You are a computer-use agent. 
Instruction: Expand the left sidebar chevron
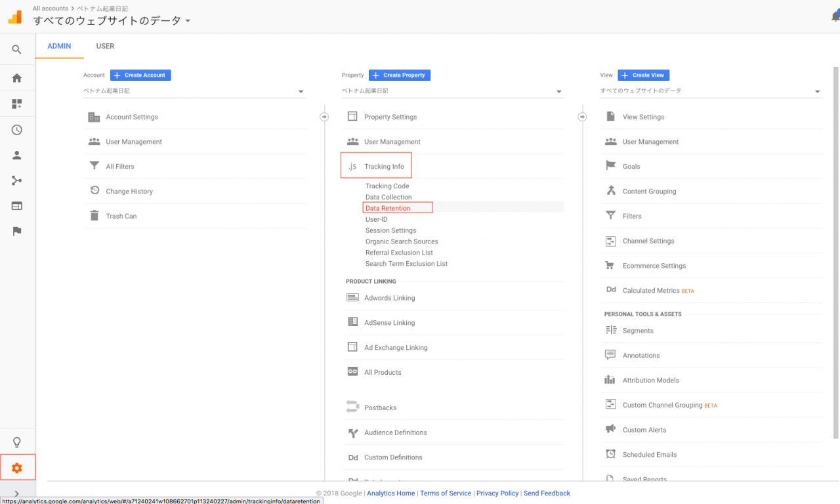tap(17, 493)
